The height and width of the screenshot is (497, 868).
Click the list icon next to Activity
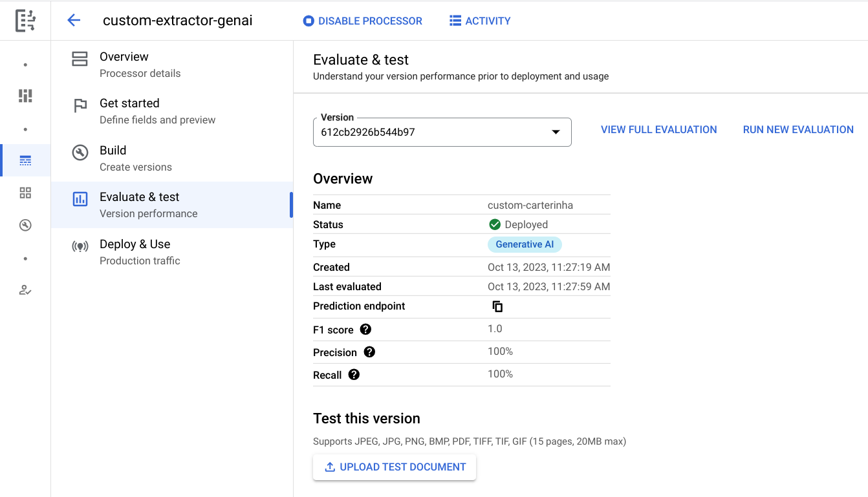coord(455,21)
